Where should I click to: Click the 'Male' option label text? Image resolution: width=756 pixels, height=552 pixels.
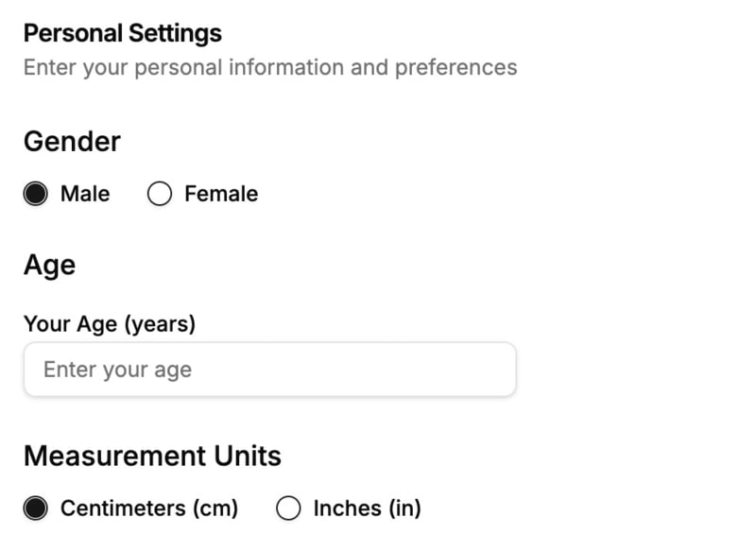85,195
